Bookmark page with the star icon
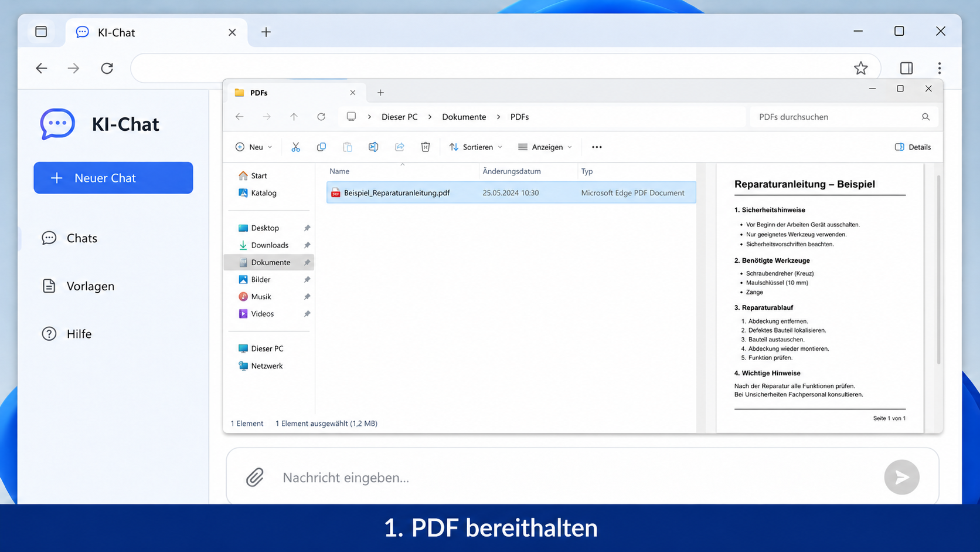 [x=860, y=68]
